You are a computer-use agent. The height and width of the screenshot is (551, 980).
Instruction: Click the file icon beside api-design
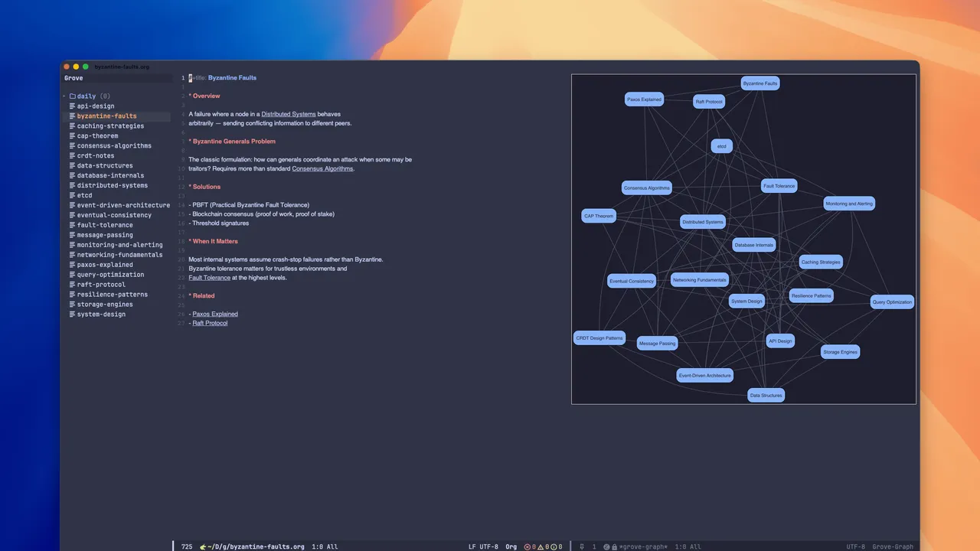[x=73, y=106]
